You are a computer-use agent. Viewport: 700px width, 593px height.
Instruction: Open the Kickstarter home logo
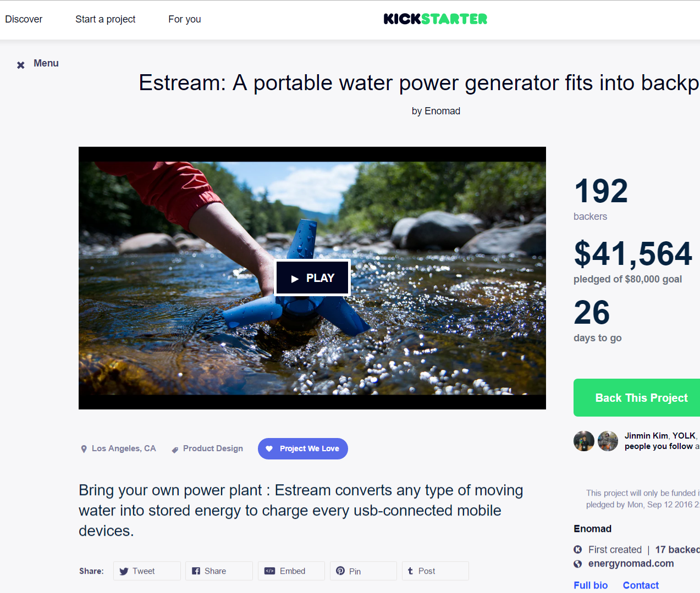pos(435,19)
